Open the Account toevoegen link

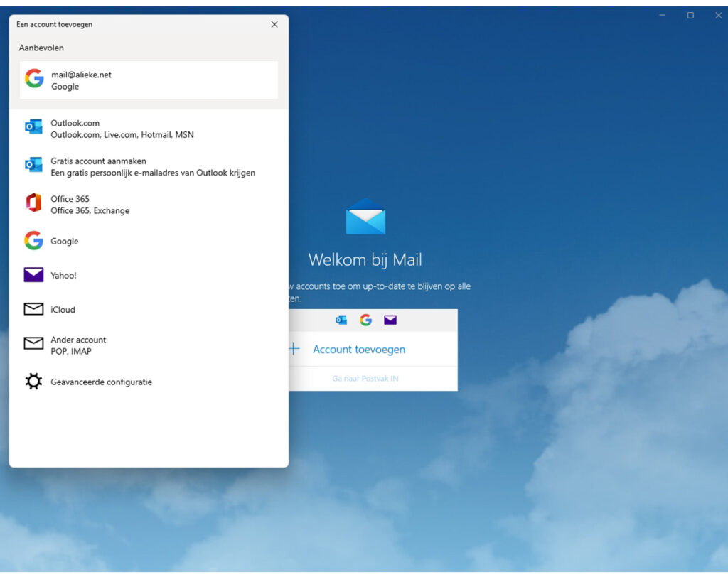point(358,349)
